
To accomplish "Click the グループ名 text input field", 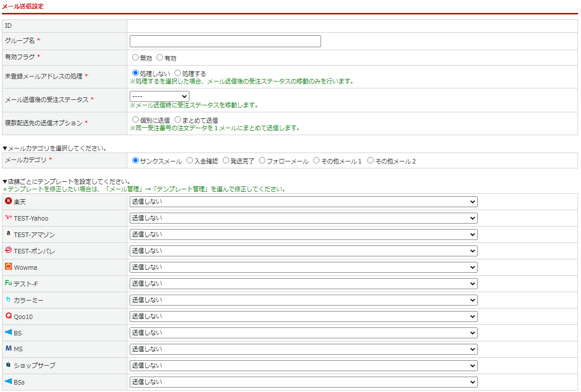I will 225,41.
